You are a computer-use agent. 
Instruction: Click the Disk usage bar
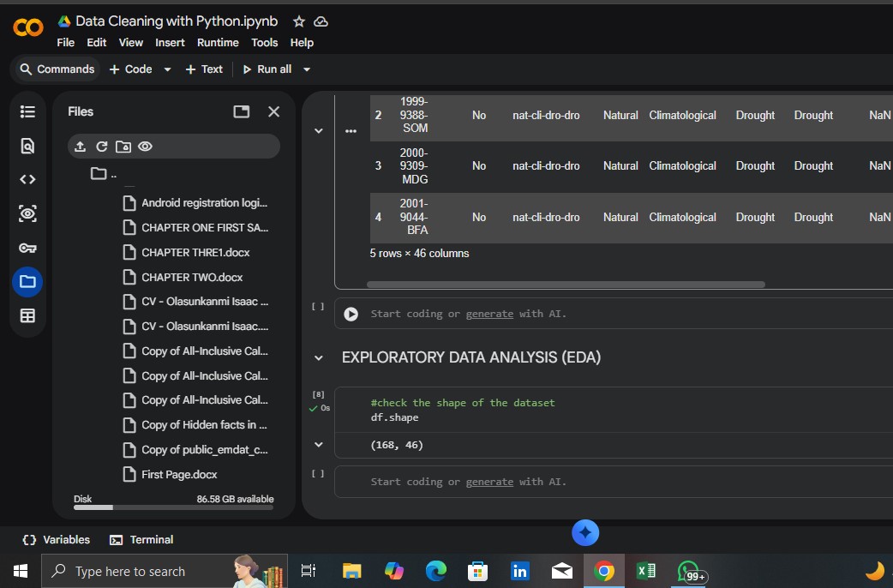173,507
